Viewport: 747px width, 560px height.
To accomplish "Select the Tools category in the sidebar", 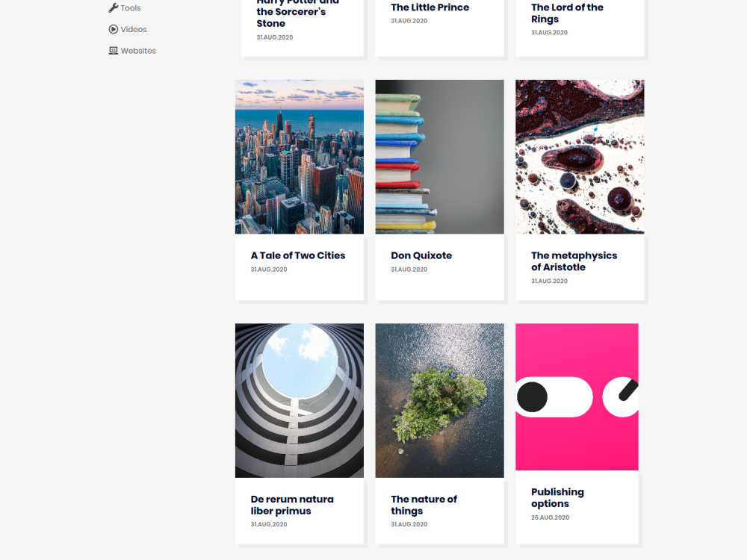I will 131,7.
